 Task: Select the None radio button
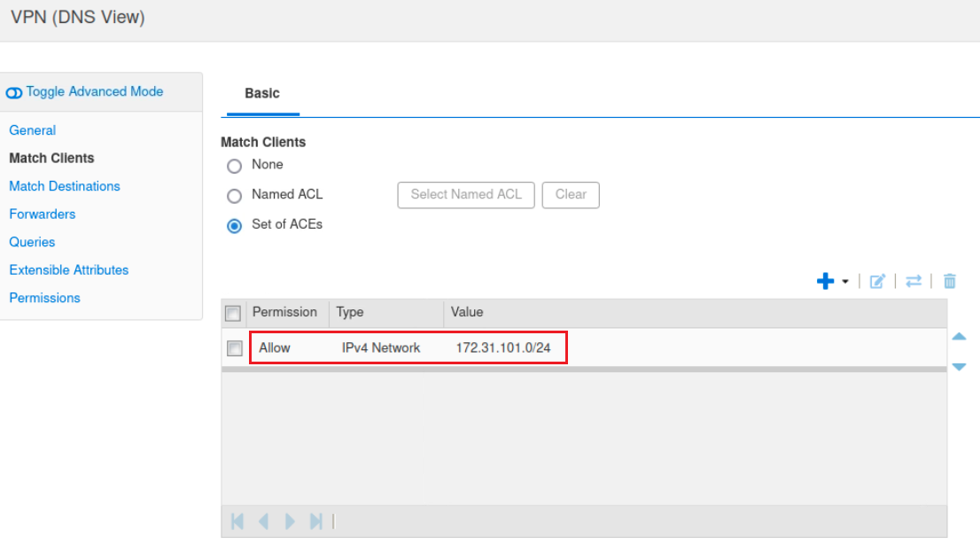click(x=235, y=166)
